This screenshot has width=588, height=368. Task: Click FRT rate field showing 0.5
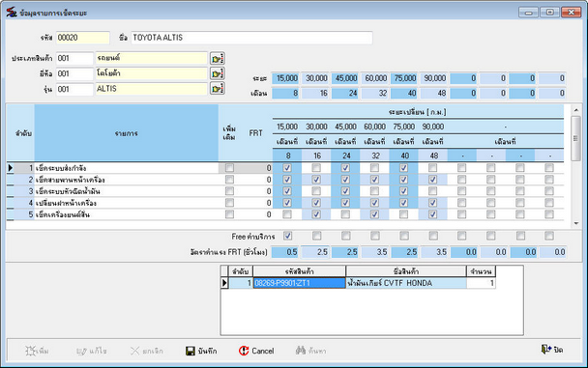(285, 252)
